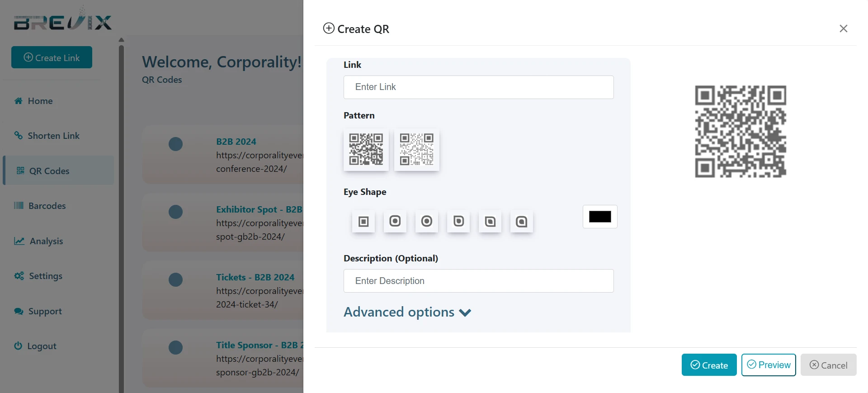This screenshot has width=868, height=393.
Task: Open the black QR color picker
Action: (600, 217)
